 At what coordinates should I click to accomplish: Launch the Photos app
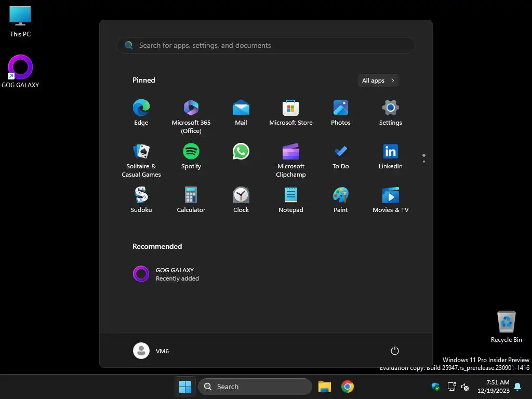coord(341,113)
